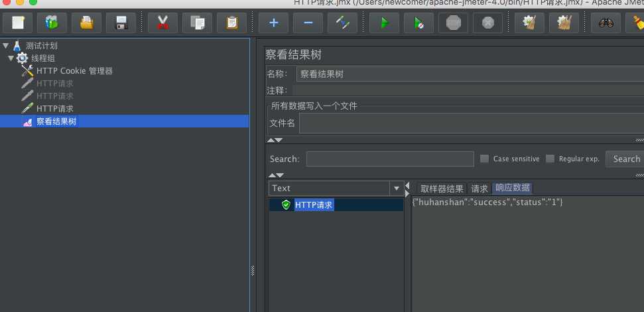
Task: Click the Shutdown threads toolbar icon
Action: pos(488,23)
